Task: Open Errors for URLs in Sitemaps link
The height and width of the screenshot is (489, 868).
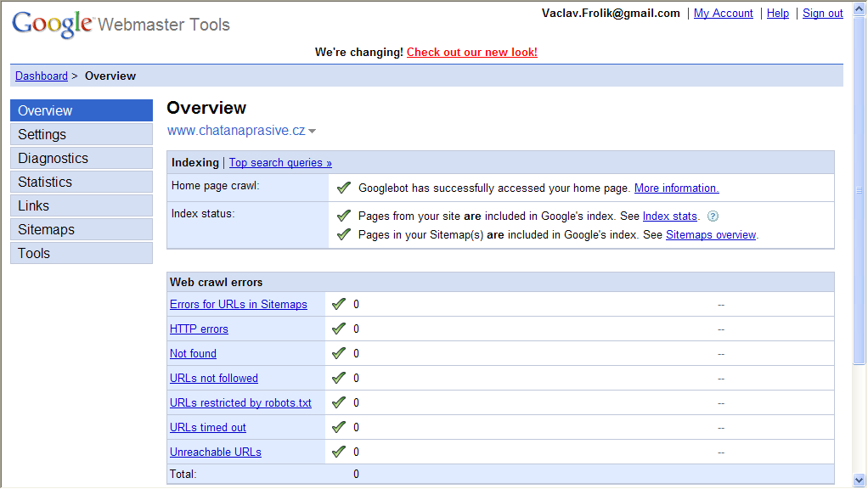Action: click(x=239, y=304)
